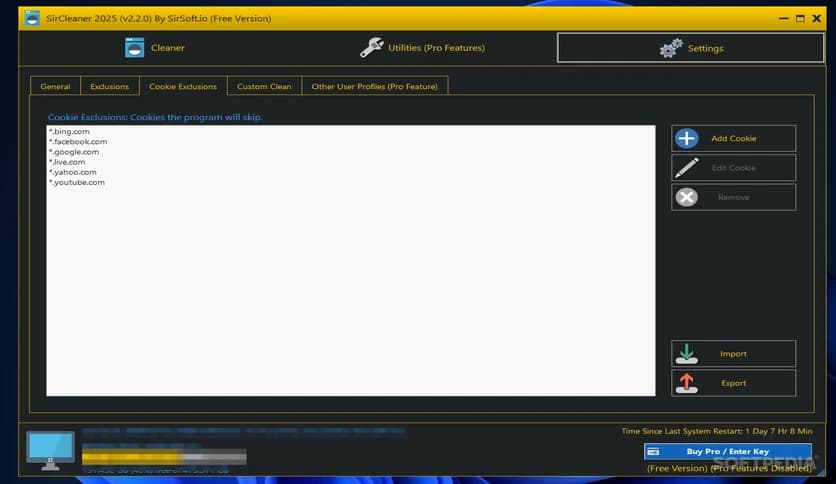Switch to the General tab

(x=55, y=86)
